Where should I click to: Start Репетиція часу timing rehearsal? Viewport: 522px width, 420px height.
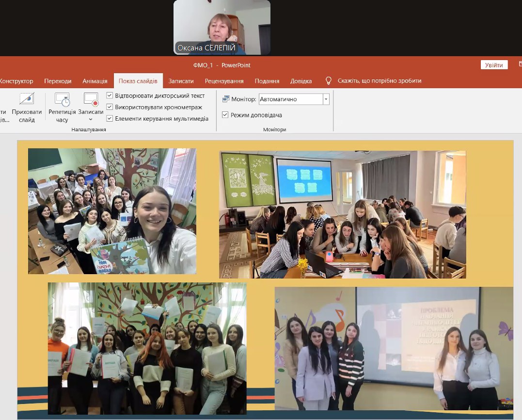62,100
